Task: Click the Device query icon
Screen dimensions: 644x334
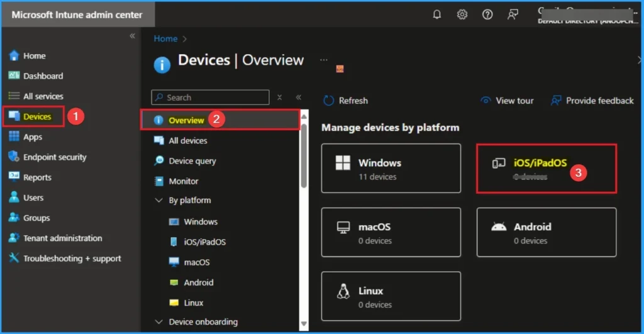Action: [158, 160]
